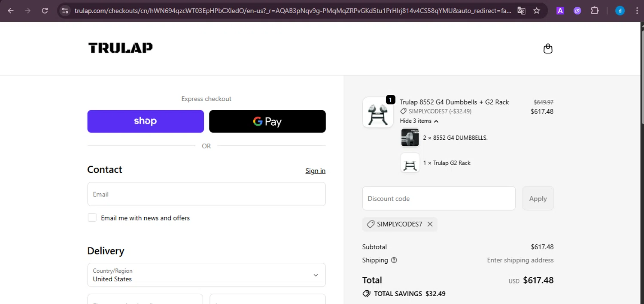The height and width of the screenshot is (304, 644).
Task: Click the '1 × Trulap G2 Rack' text
Action: tap(447, 163)
